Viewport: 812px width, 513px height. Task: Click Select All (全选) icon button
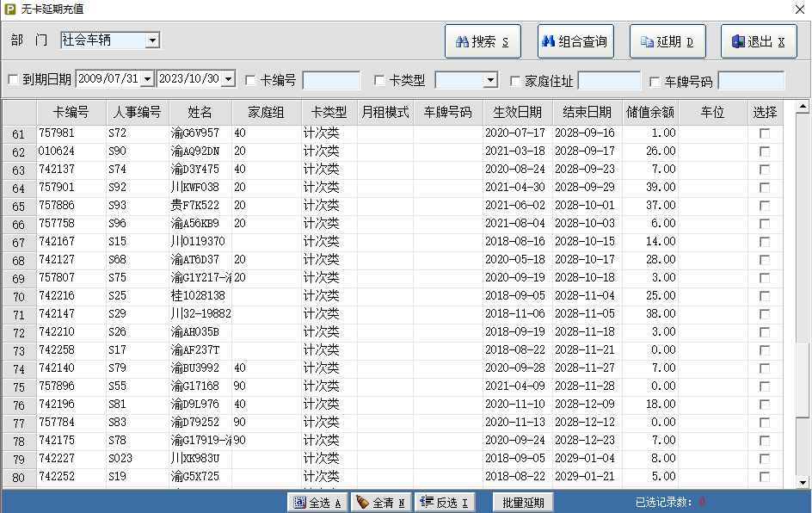317,503
